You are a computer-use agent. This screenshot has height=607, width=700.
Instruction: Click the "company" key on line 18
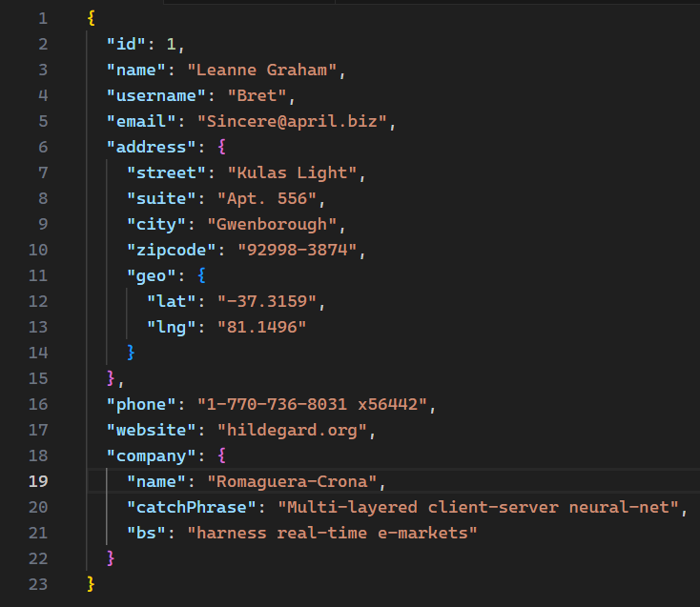coord(152,455)
